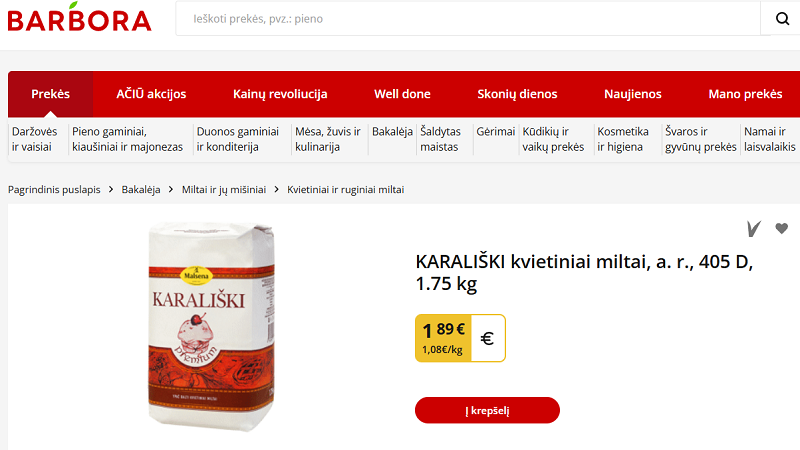Viewport: 800px width, 450px height.
Task: Add product to cart with Į krepšelį
Action: click(487, 410)
